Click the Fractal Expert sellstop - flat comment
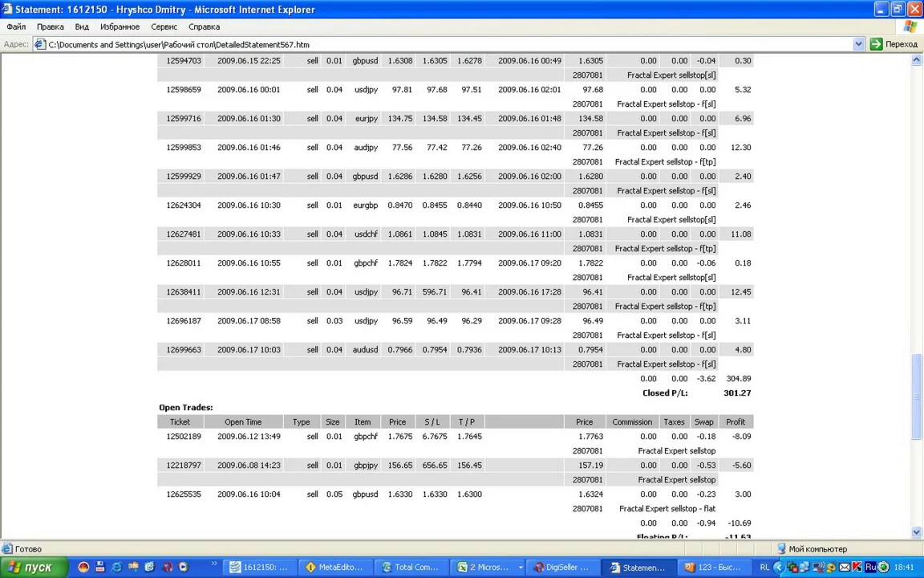 tap(667, 508)
